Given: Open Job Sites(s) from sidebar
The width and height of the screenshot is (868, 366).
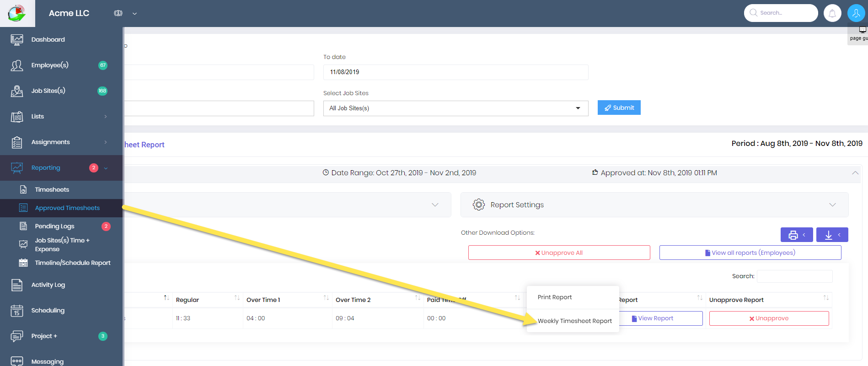Looking at the screenshot, I should click(x=48, y=91).
